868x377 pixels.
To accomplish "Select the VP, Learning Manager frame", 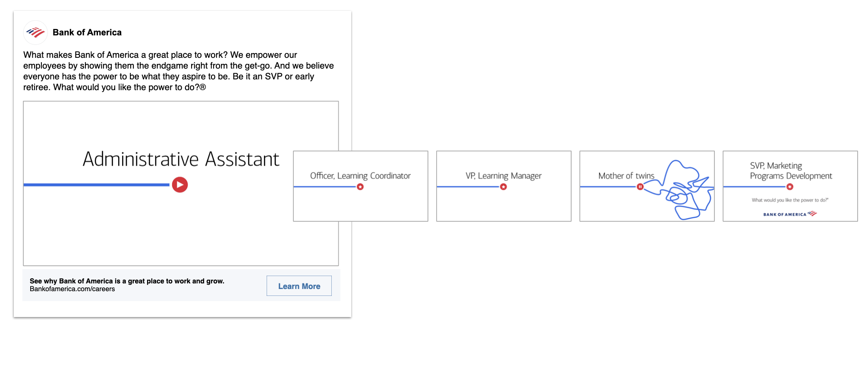I will 504,186.
